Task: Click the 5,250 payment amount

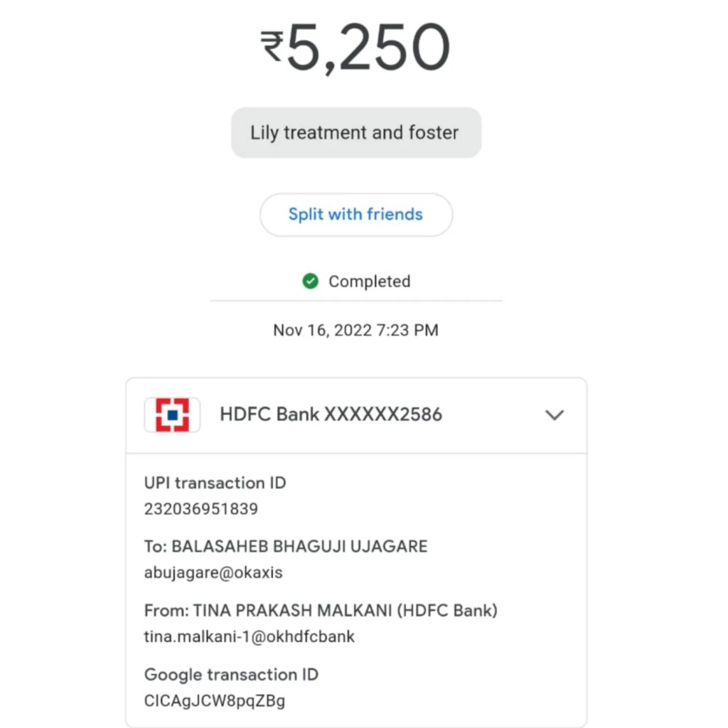Action: [368, 48]
